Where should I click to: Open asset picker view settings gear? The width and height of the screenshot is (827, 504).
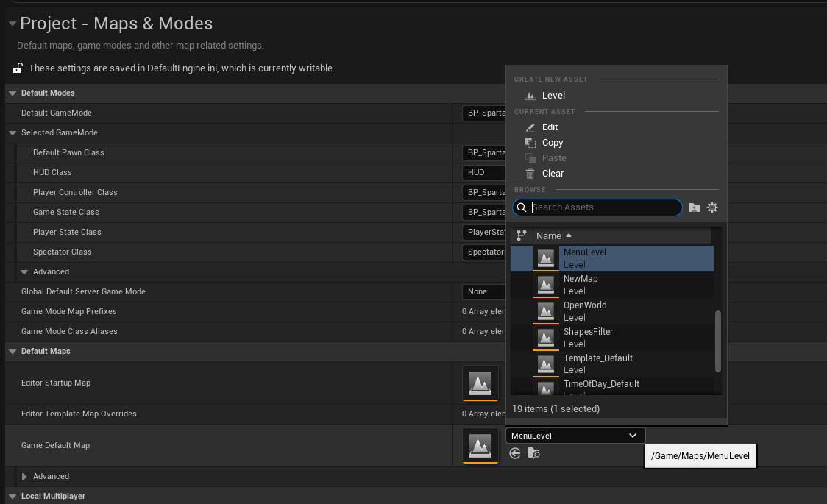tap(712, 207)
